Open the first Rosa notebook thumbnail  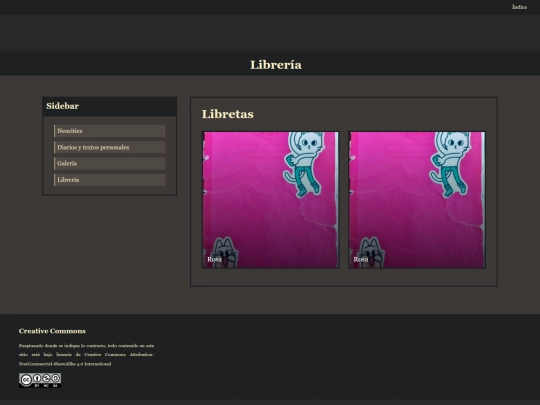click(x=271, y=200)
